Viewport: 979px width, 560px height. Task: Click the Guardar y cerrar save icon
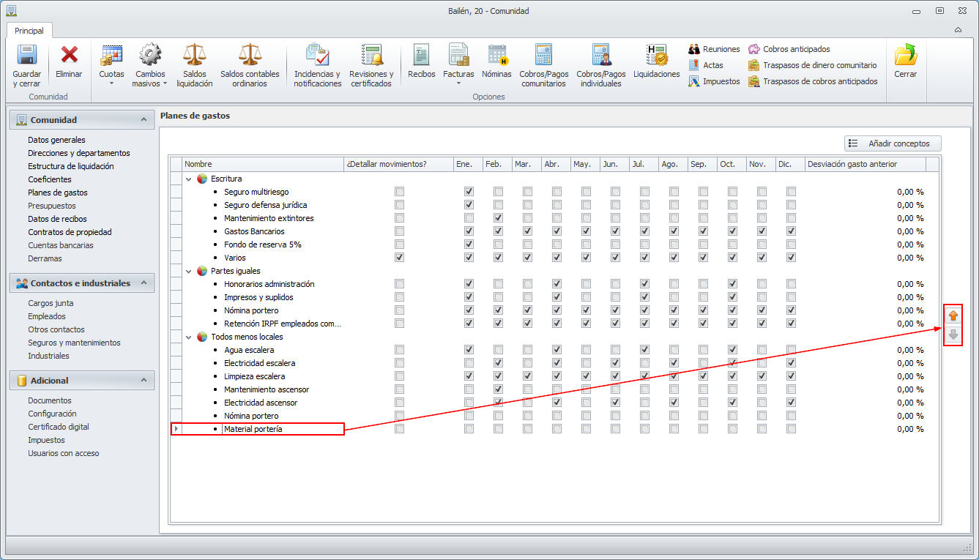(x=27, y=56)
